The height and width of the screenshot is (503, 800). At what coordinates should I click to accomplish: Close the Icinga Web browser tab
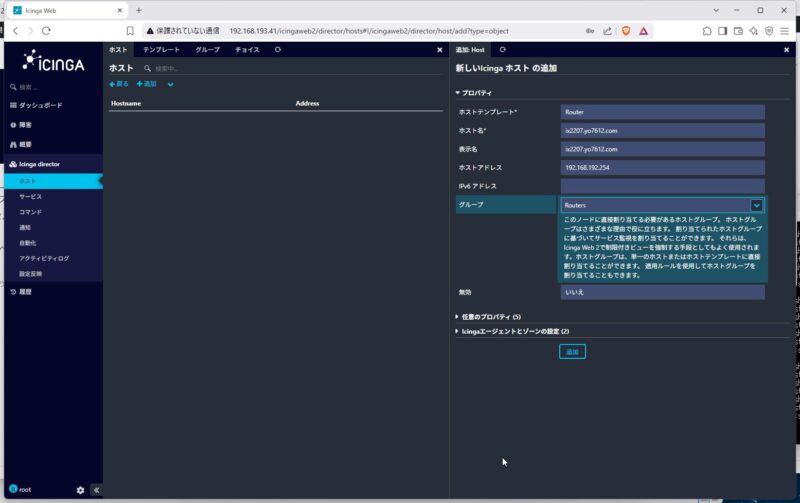[x=120, y=10]
